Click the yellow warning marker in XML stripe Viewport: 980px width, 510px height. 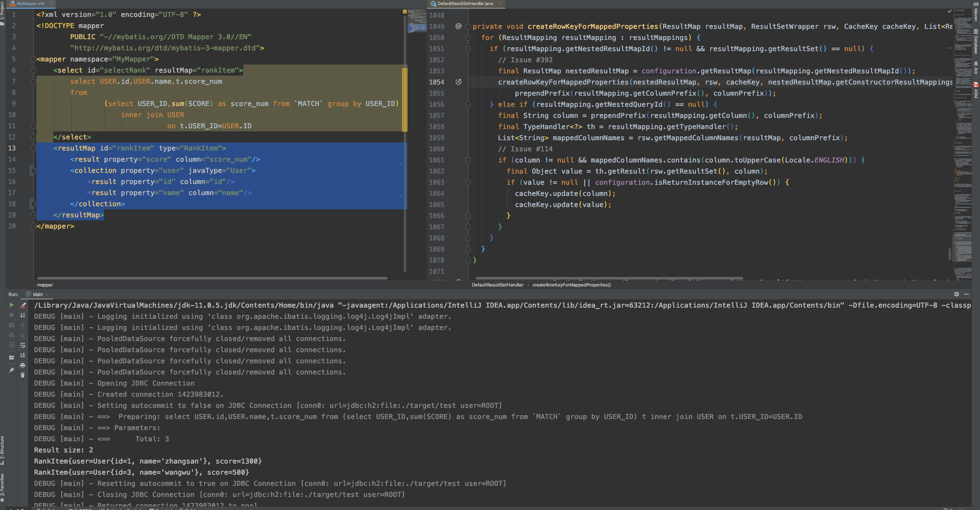point(404,12)
